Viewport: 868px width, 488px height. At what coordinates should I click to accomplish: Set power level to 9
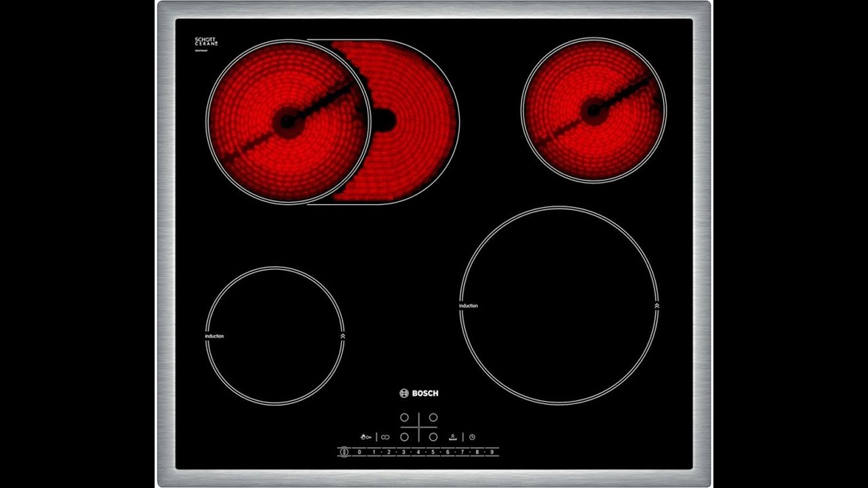[x=492, y=451]
